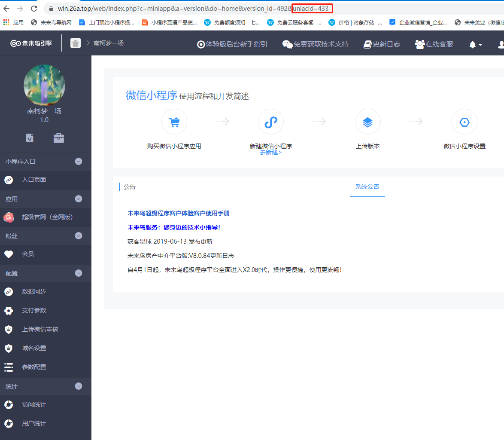Open 参数配置 in the sidebar

tap(46, 367)
